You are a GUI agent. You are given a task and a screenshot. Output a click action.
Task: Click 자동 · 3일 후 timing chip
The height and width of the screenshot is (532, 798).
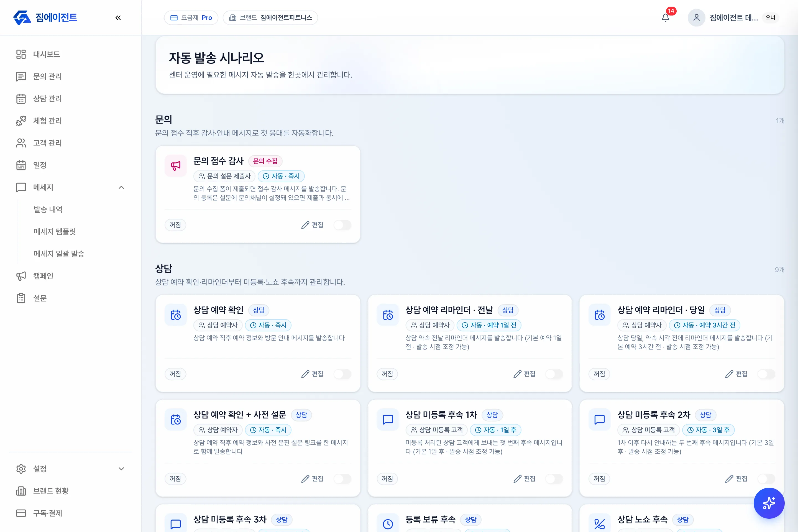[709, 430]
